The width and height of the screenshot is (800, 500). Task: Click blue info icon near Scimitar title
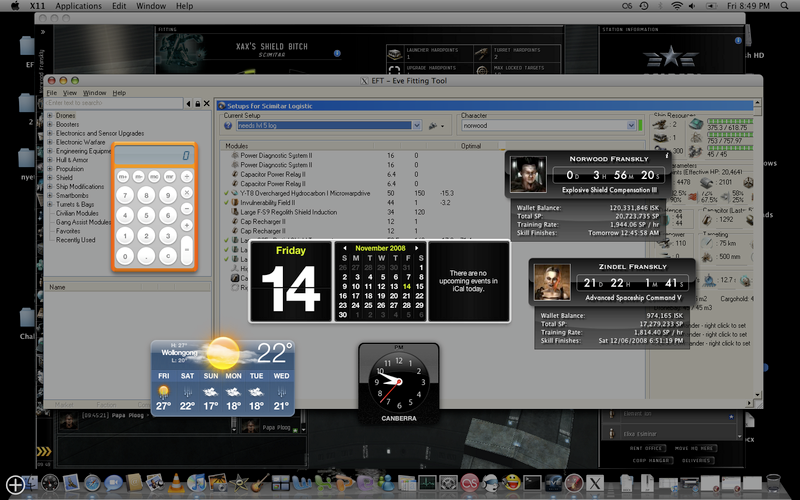click(x=337, y=53)
